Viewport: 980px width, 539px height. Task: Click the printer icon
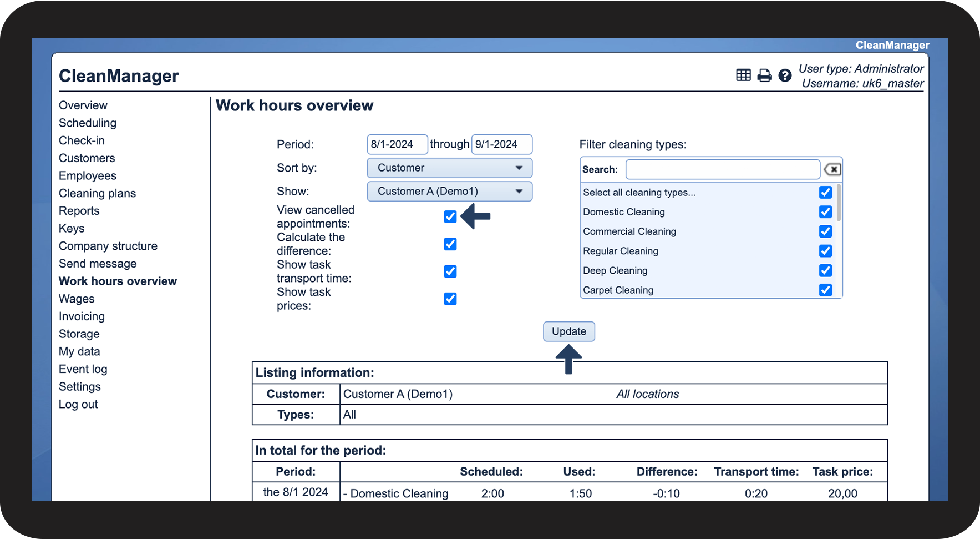point(764,75)
